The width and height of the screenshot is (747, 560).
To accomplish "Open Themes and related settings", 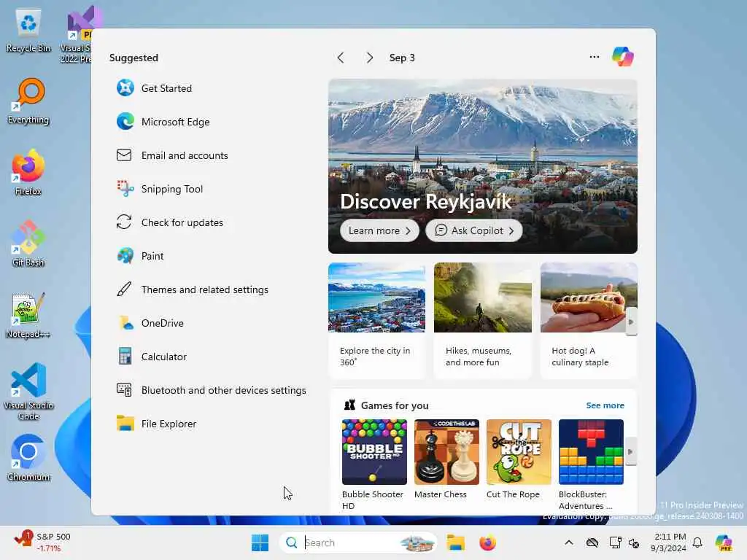I will [x=193, y=289].
